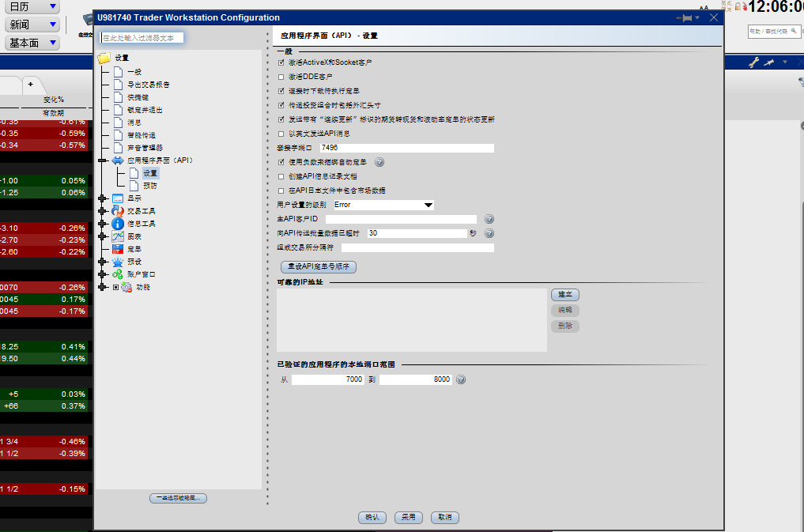Open the 预防 item under API
The width and height of the screenshot is (804, 532).
(x=149, y=186)
